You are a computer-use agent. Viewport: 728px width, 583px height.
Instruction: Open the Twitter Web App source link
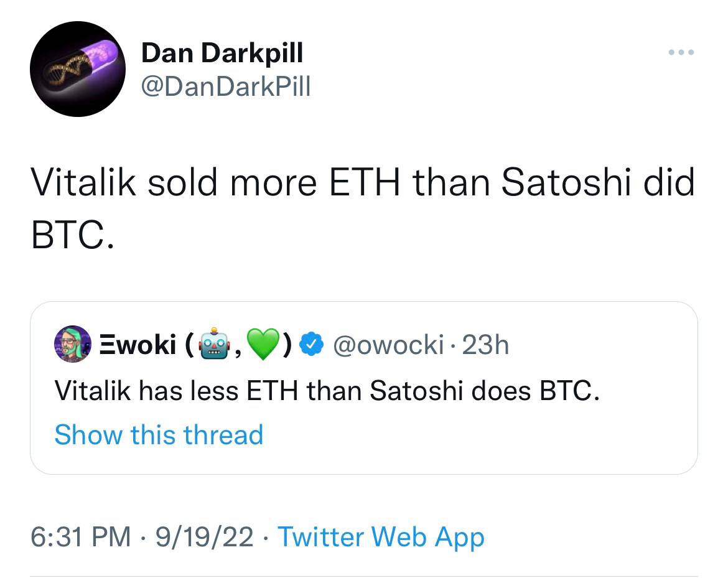pyautogui.click(x=381, y=537)
